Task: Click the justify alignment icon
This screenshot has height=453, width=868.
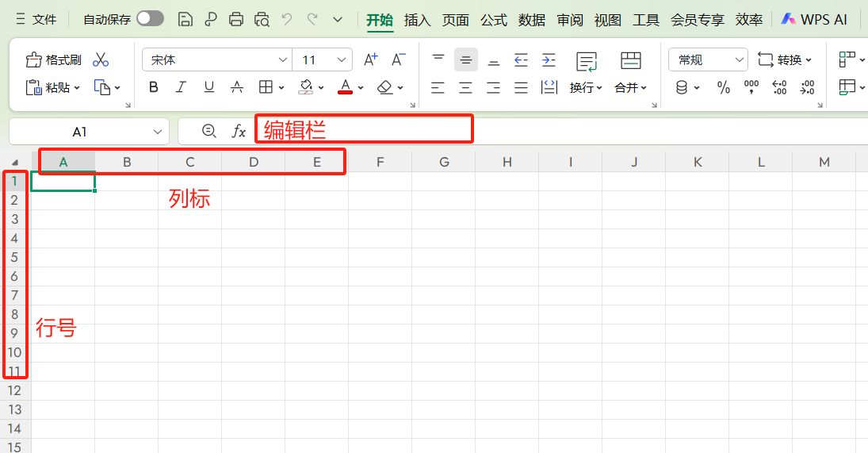Action: tap(521, 87)
